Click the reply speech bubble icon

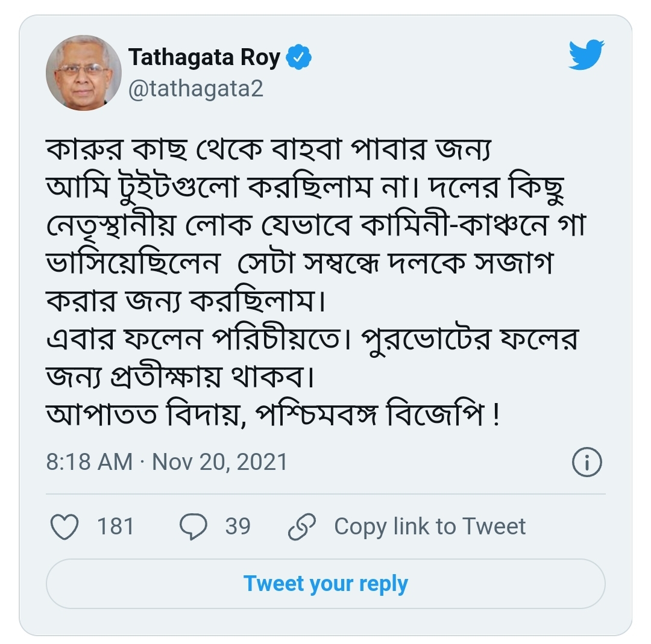(193, 526)
